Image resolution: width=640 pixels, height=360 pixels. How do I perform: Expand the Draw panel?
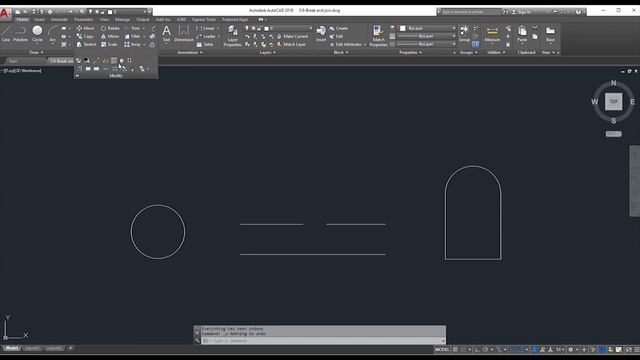[x=36, y=53]
